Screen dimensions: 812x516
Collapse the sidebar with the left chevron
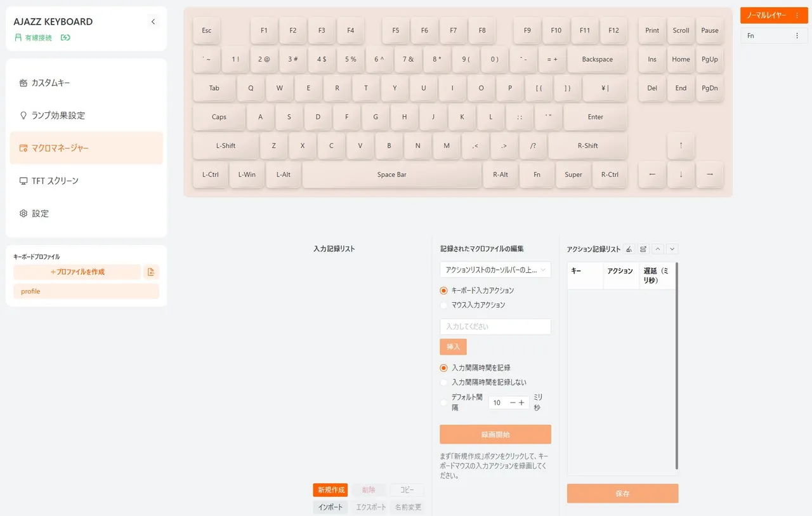coord(153,22)
